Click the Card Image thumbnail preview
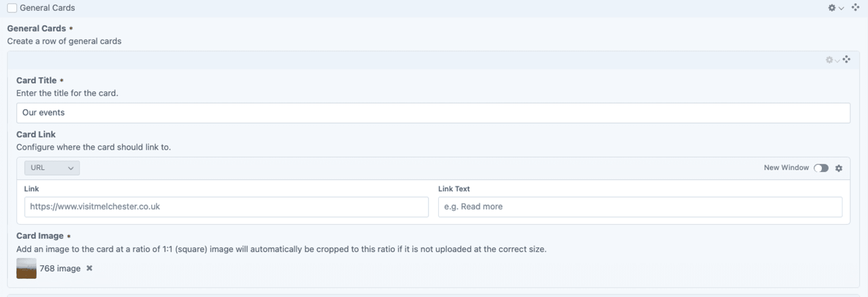 tap(26, 269)
